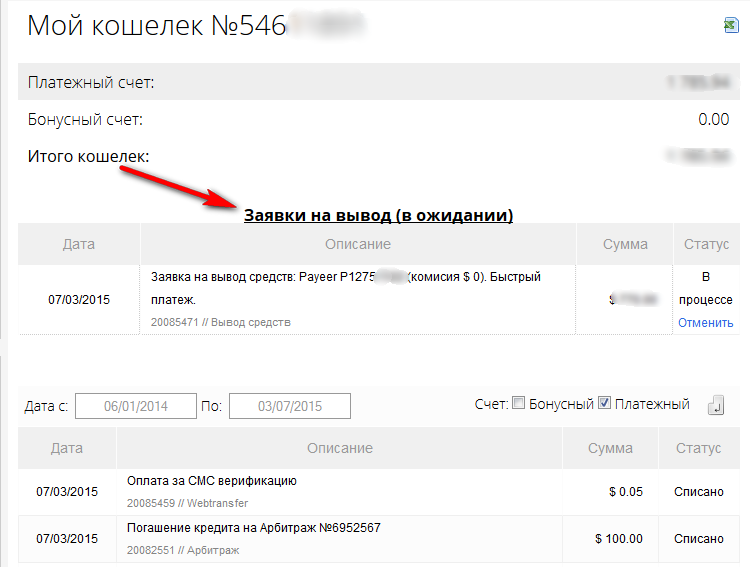Select the Payeer withdrawal request description
The image size is (750, 567).
346,287
